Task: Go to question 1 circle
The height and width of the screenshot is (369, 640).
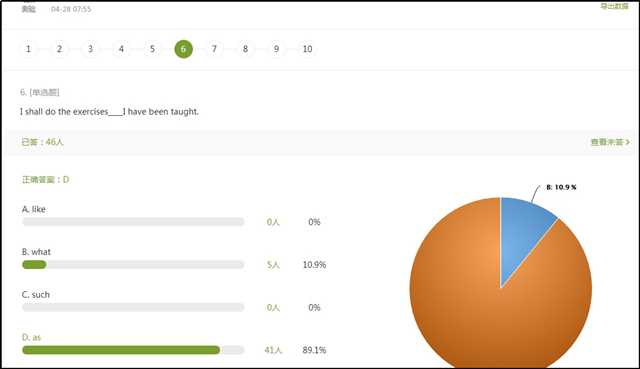Action: 29,49
